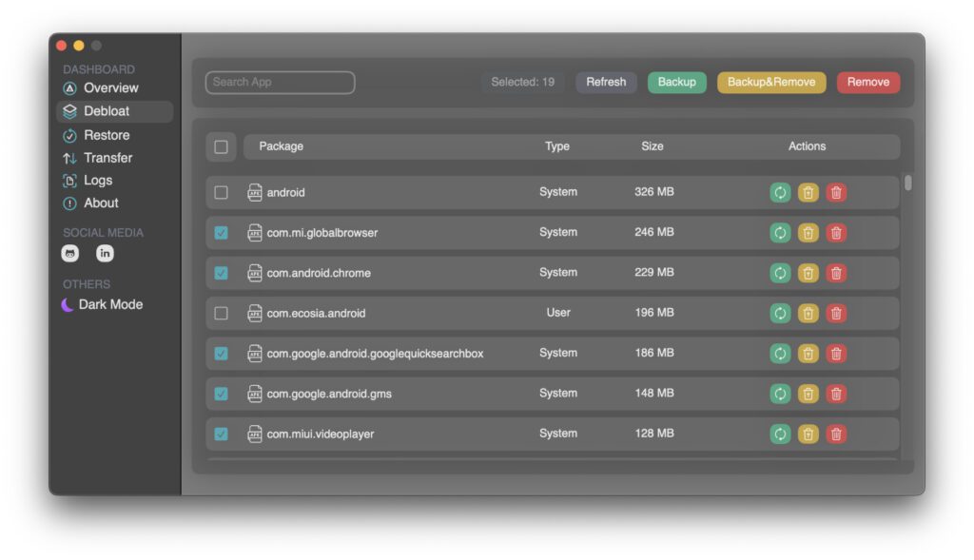Focus the Search App field
Screen dimensions: 974x560
280,83
